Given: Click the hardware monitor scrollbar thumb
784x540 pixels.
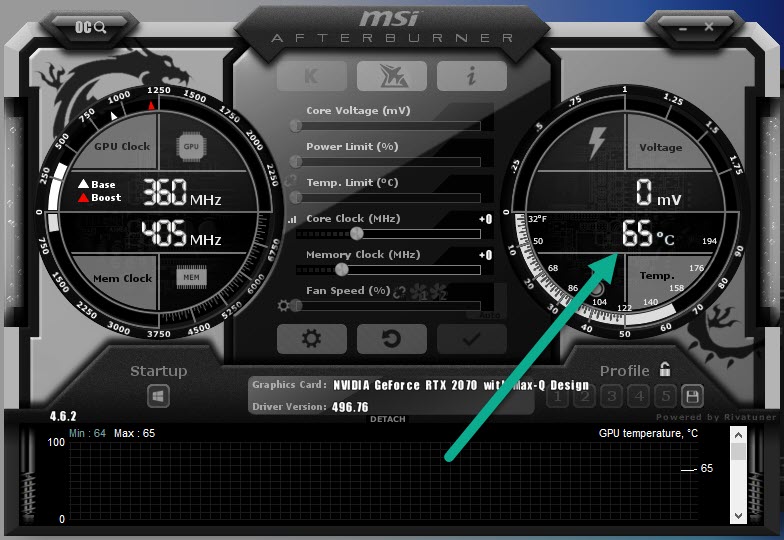Looking at the screenshot, I should tap(738, 452).
